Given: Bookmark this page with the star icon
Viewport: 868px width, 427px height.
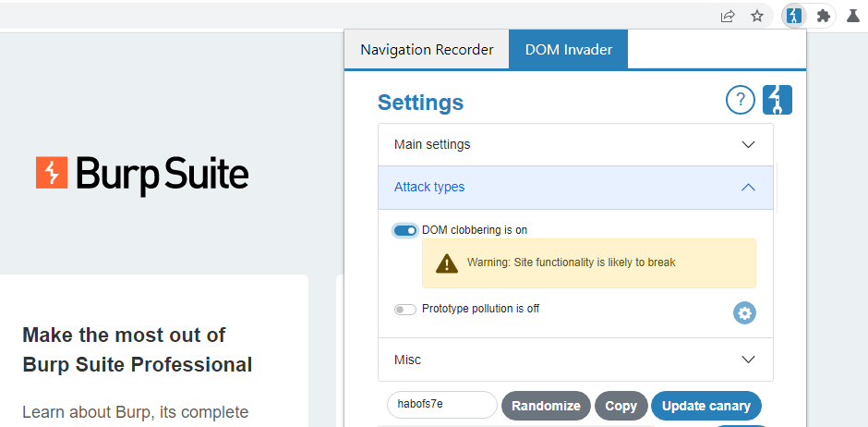Looking at the screenshot, I should pos(757,16).
